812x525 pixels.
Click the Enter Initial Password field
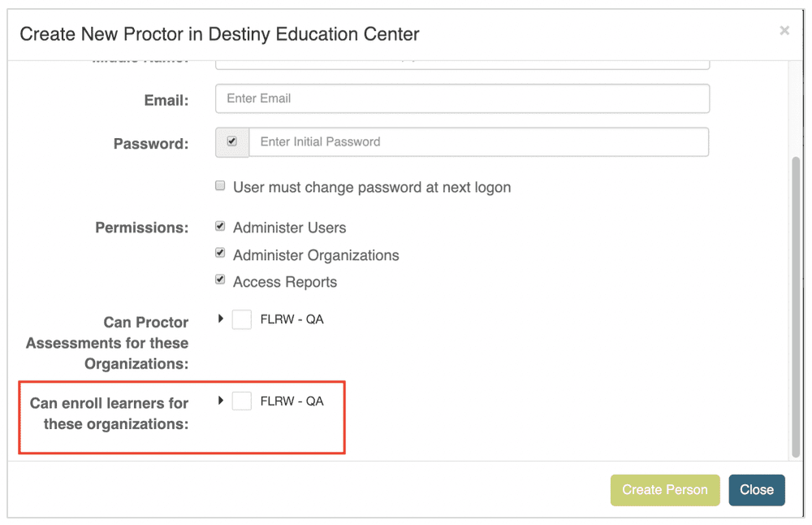[478, 141]
